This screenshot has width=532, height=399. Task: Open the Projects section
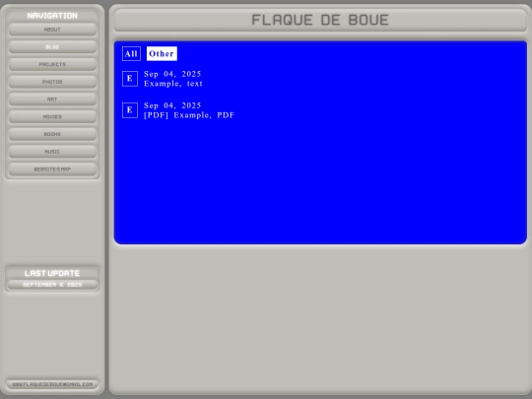52,64
